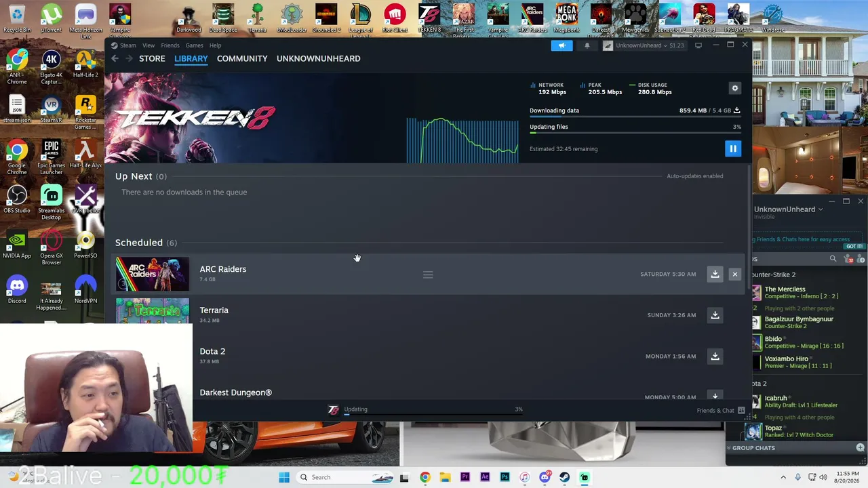Open File Explorer from the taskbar
Viewport: 868px width, 488px height.
pos(444,477)
